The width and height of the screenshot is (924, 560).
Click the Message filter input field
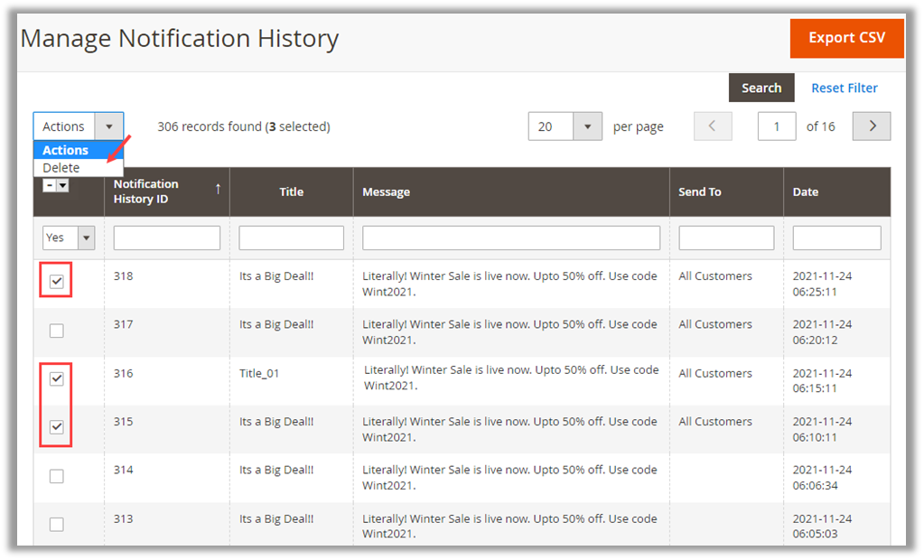pyautogui.click(x=511, y=238)
